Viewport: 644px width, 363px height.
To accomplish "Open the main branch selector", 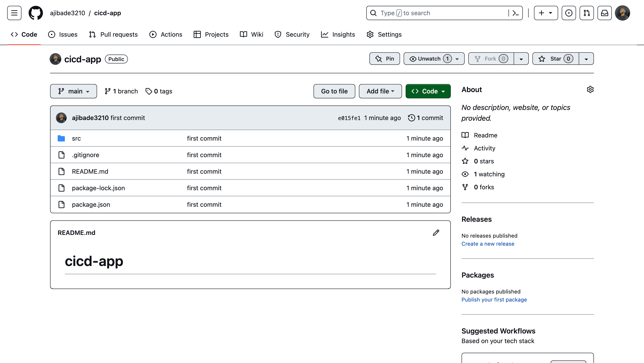I will coord(73,91).
